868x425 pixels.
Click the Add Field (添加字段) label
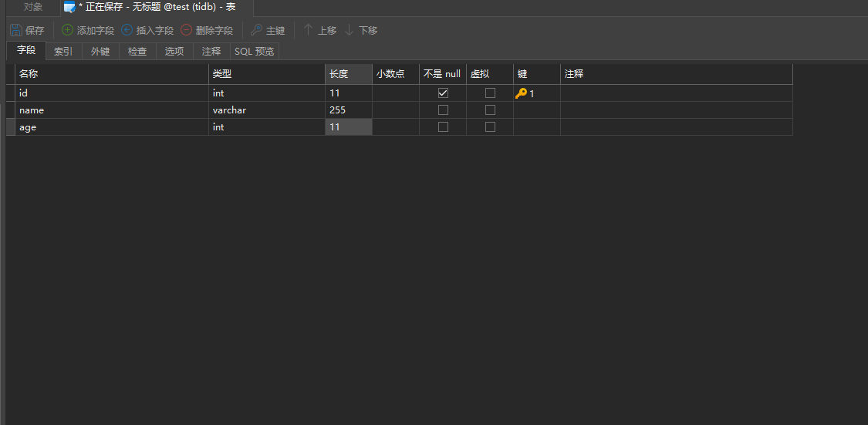click(x=95, y=30)
